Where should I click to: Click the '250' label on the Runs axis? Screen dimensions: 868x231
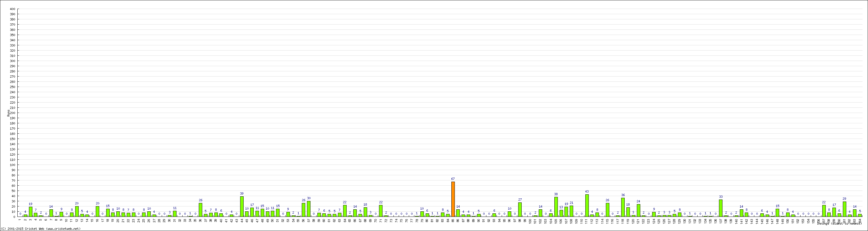(12, 87)
